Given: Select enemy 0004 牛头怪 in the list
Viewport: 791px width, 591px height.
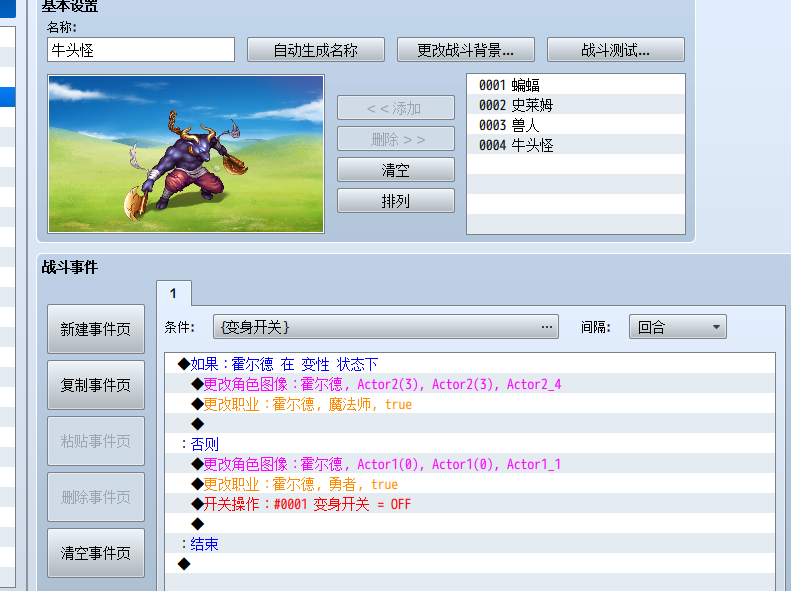Looking at the screenshot, I should coord(576,145).
